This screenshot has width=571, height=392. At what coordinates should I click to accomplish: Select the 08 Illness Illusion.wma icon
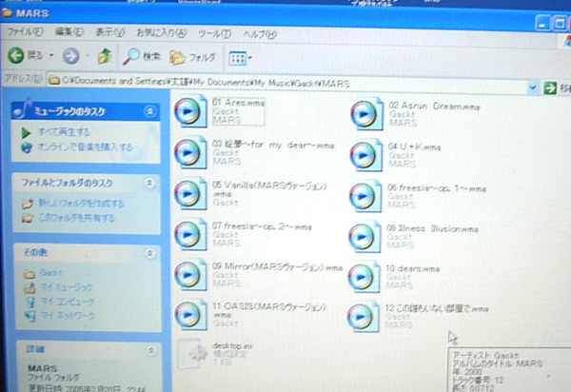tap(364, 237)
